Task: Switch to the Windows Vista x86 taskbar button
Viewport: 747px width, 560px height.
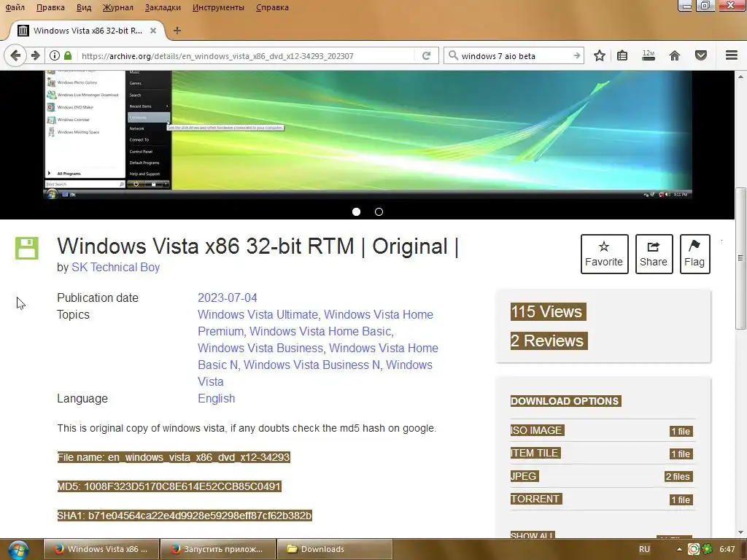Action: tap(101, 549)
